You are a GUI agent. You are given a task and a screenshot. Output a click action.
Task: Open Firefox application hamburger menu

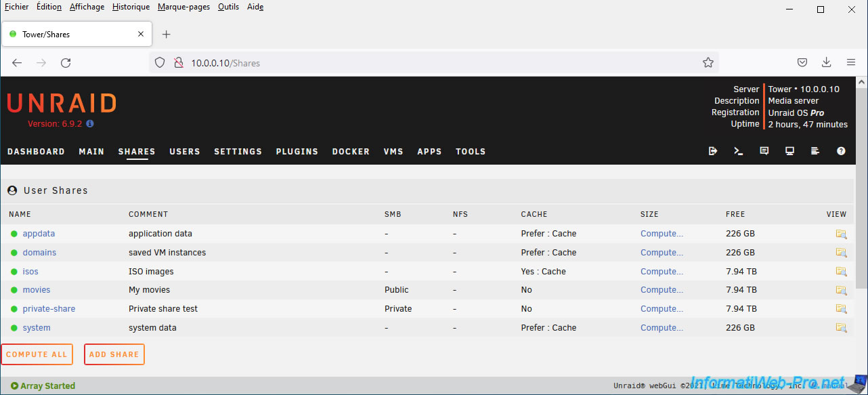click(x=851, y=62)
